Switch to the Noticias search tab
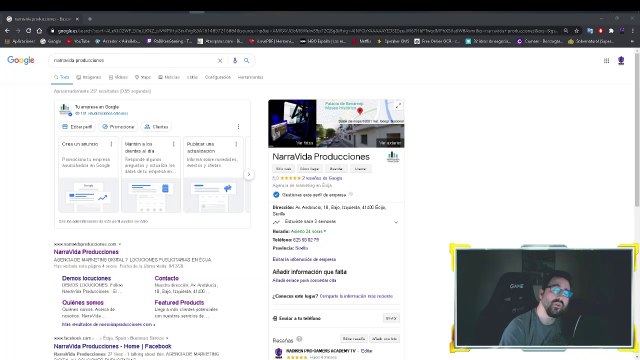This screenshot has height=360, width=640. click(x=169, y=77)
